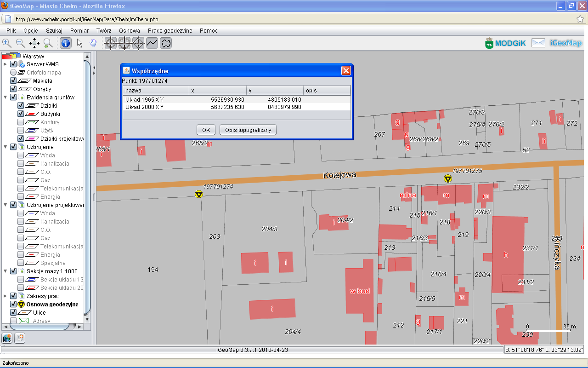The height and width of the screenshot is (368, 588).
Task: Open the Pomoc menu
Action: [x=209, y=31]
